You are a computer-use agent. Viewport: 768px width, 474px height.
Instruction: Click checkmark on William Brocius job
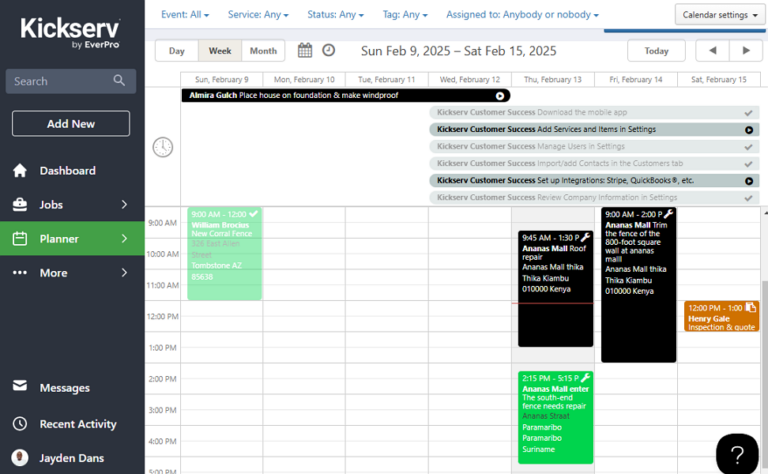[x=254, y=213]
